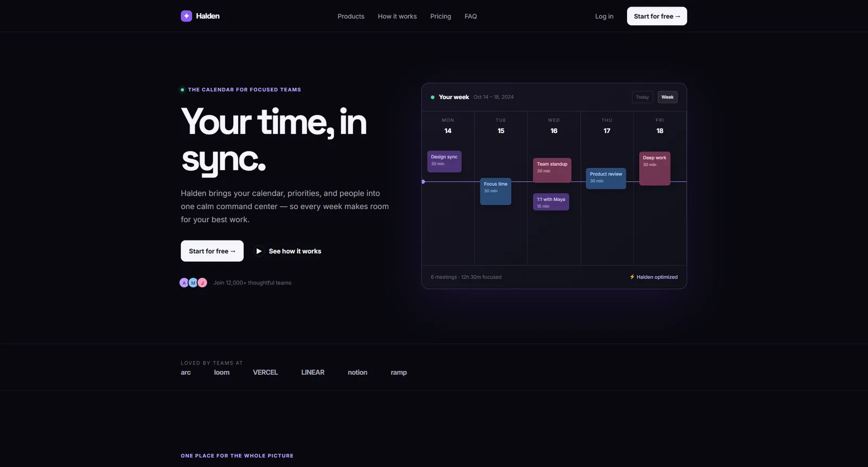
Task: Select Monday 14 column header
Action: click(x=448, y=126)
